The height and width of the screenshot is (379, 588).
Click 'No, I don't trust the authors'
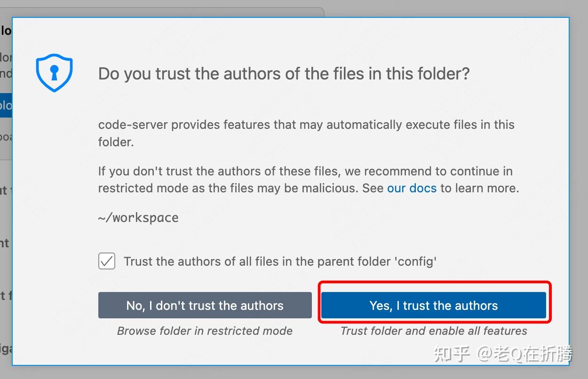(x=205, y=305)
